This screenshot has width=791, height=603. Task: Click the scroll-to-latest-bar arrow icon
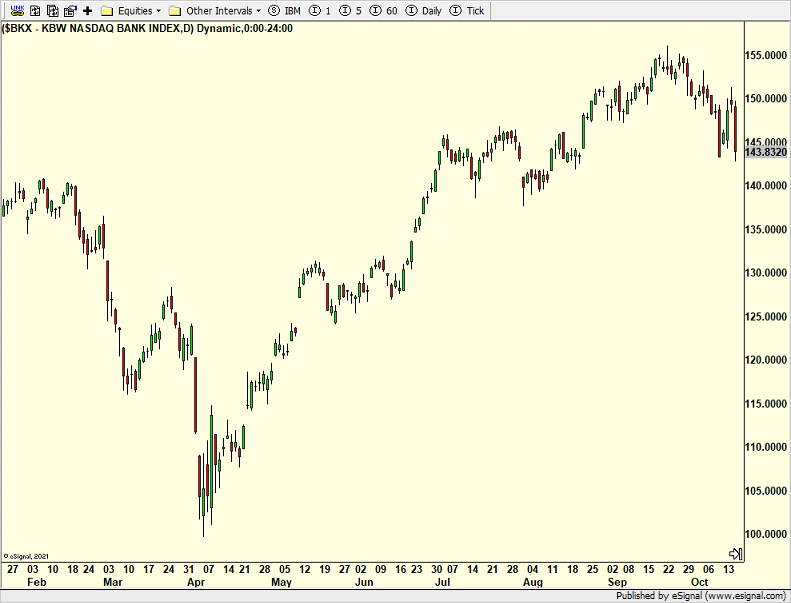(x=735, y=553)
